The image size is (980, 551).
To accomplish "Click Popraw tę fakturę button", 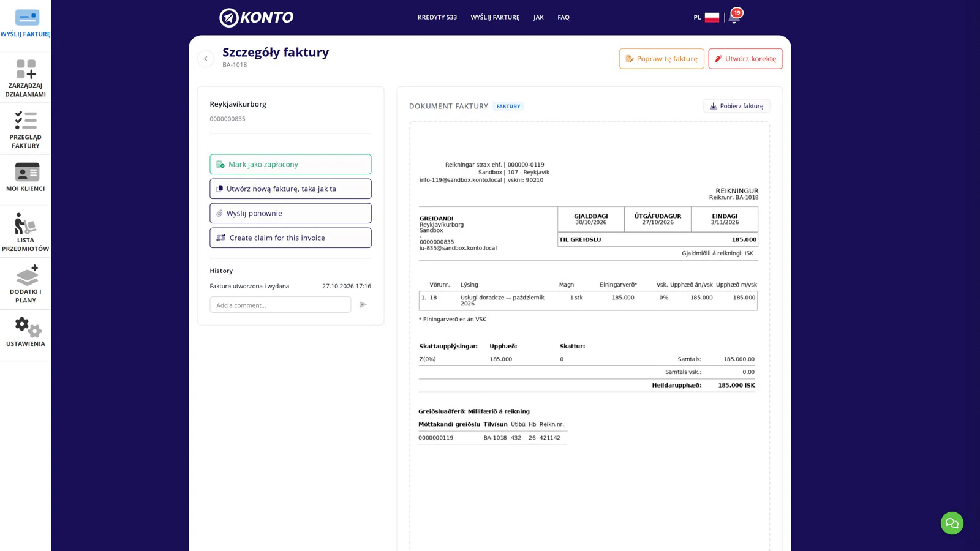I will 661,59.
